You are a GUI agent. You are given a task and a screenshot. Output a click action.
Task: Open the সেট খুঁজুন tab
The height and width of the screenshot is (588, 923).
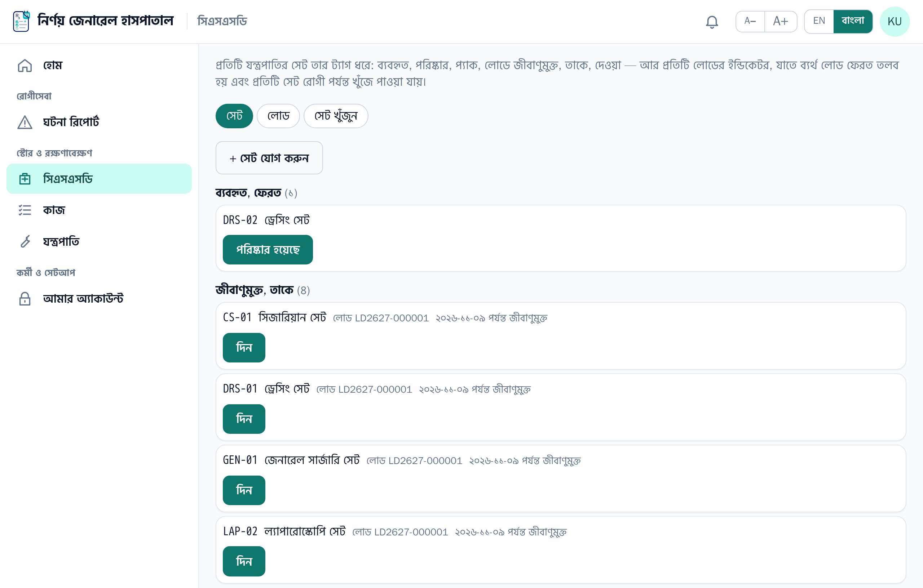tap(336, 116)
